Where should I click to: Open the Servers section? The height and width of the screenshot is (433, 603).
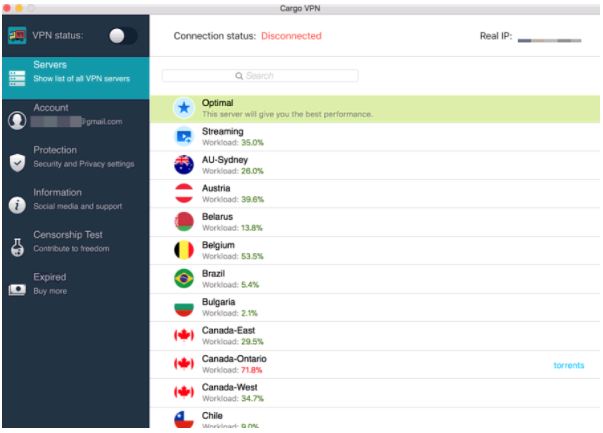(x=76, y=78)
